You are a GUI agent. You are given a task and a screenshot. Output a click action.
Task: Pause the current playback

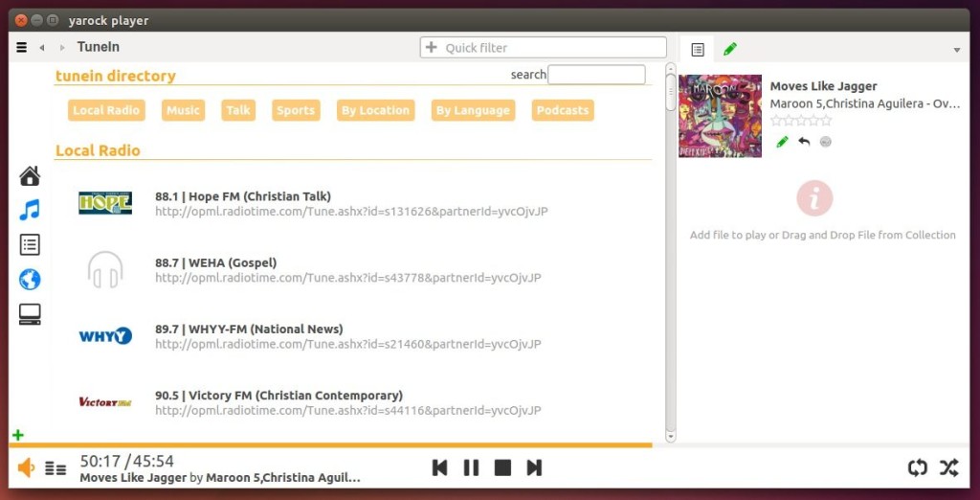point(471,467)
